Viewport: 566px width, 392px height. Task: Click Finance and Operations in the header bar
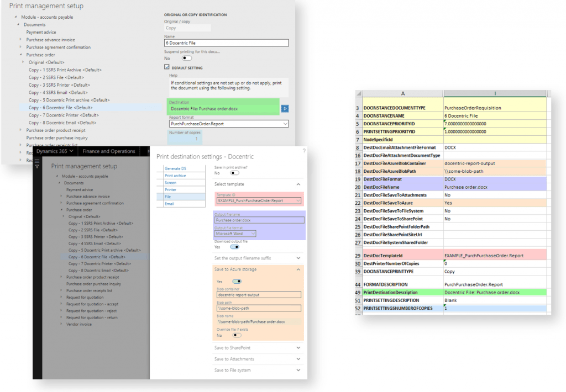109,151
